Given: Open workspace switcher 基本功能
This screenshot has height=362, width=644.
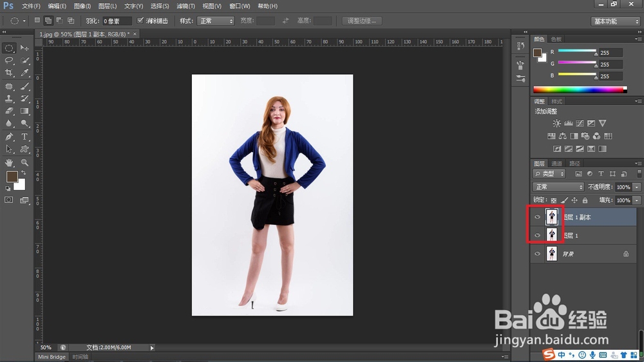Looking at the screenshot, I should 616,21.
